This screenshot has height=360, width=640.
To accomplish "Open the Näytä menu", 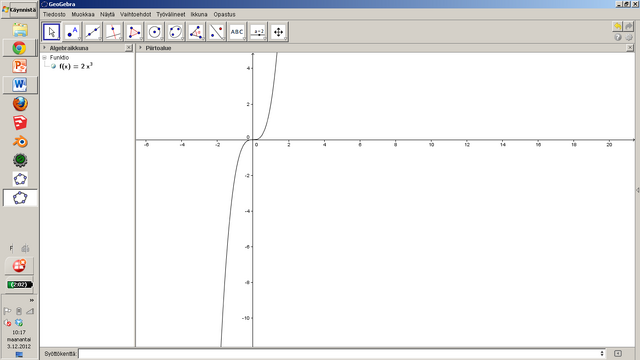I will click(107, 14).
